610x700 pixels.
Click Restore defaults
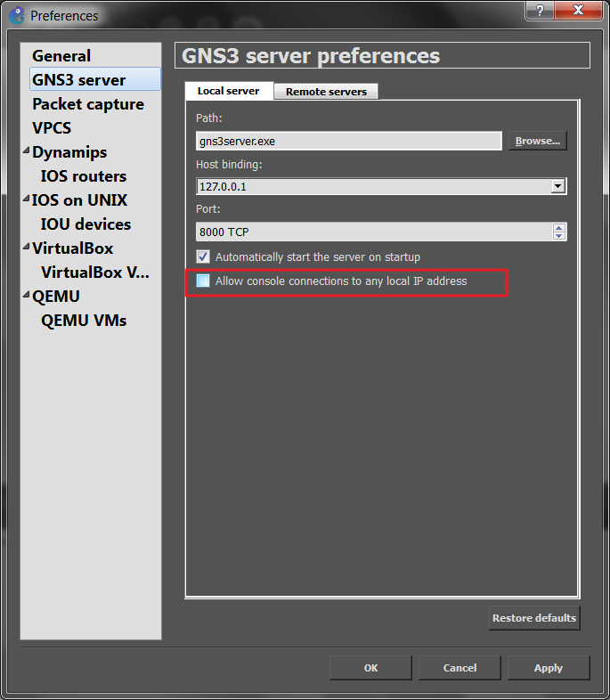[x=534, y=618]
